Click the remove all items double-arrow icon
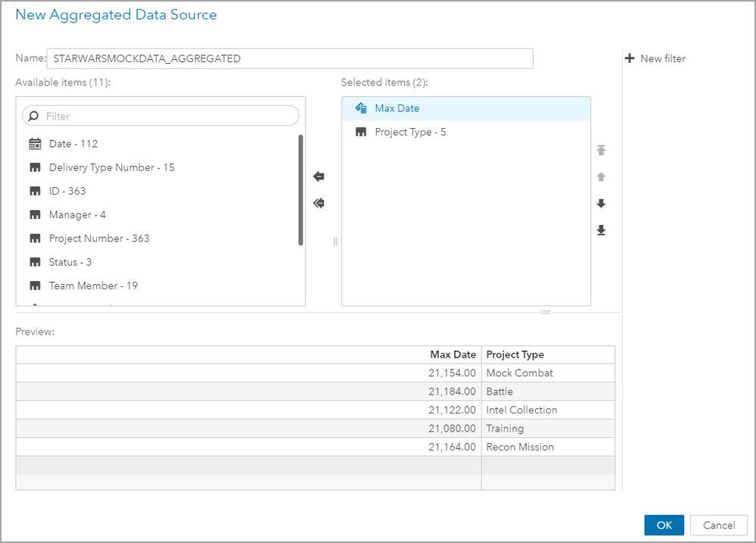 click(319, 203)
